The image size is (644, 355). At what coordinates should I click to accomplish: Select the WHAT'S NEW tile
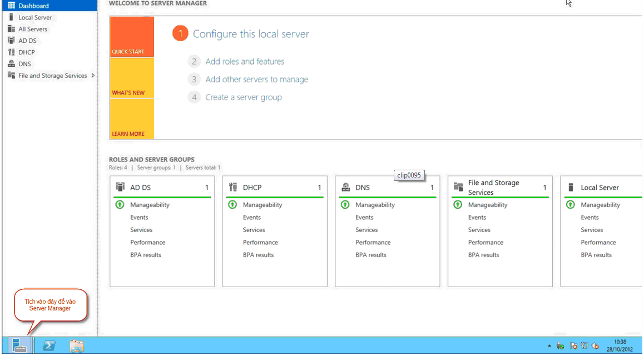tap(132, 78)
